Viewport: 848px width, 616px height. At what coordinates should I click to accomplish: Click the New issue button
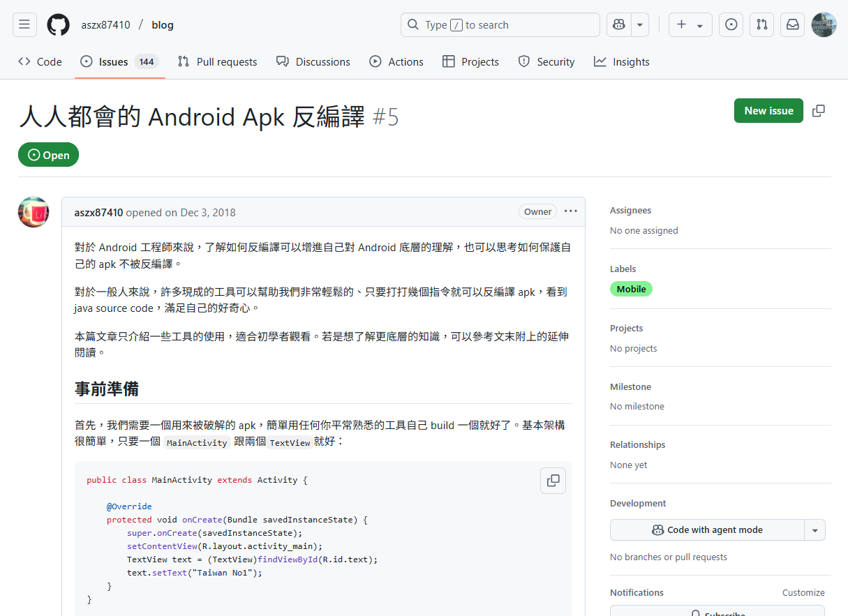click(768, 111)
